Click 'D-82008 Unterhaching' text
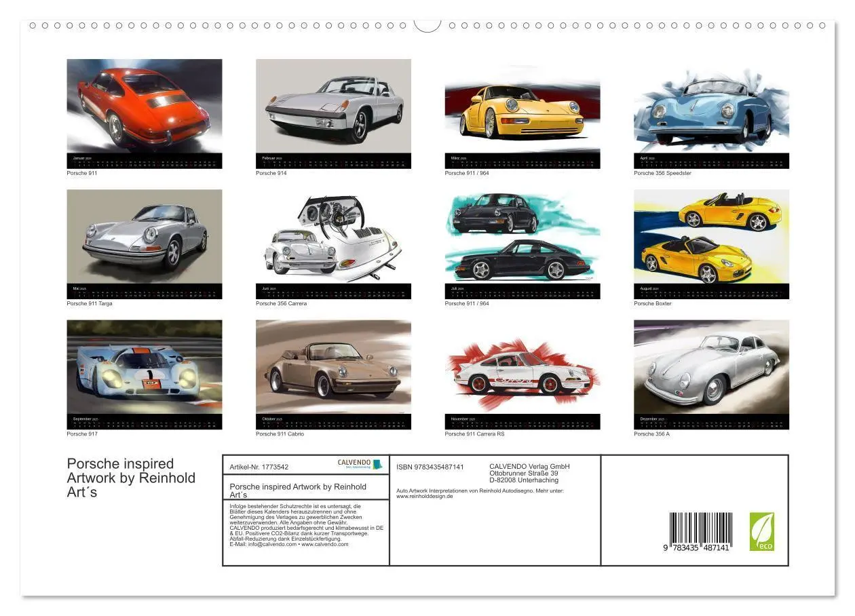Image resolution: width=855 pixels, height=616 pixels. click(x=524, y=480)
